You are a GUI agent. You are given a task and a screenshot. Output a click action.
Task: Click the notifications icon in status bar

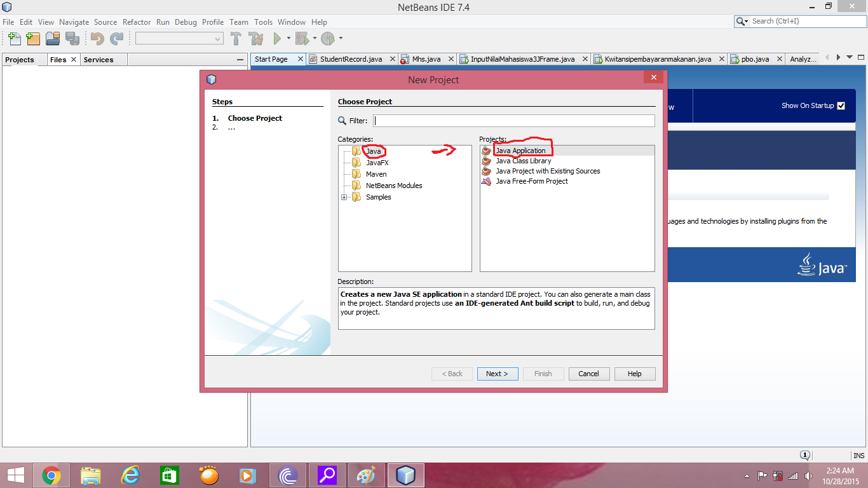pos(804,455)
